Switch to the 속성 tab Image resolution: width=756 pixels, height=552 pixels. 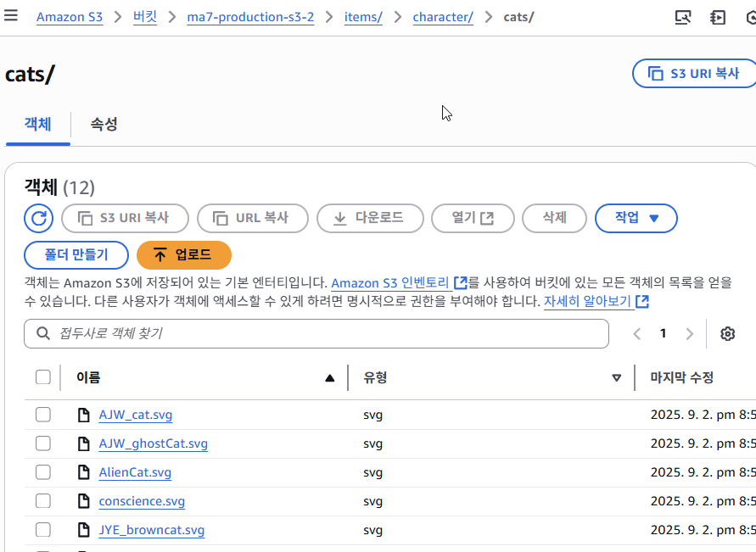pos(104,125)
